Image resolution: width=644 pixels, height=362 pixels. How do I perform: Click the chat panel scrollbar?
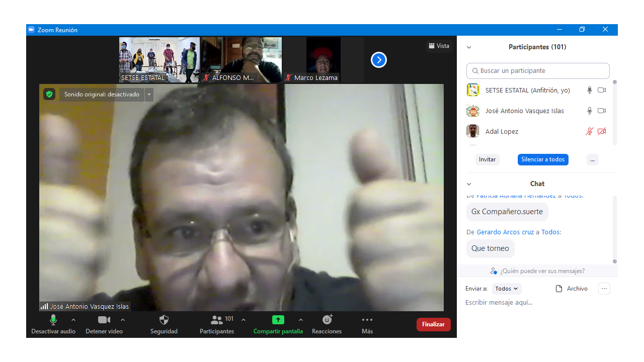click(x=614, y=229)
